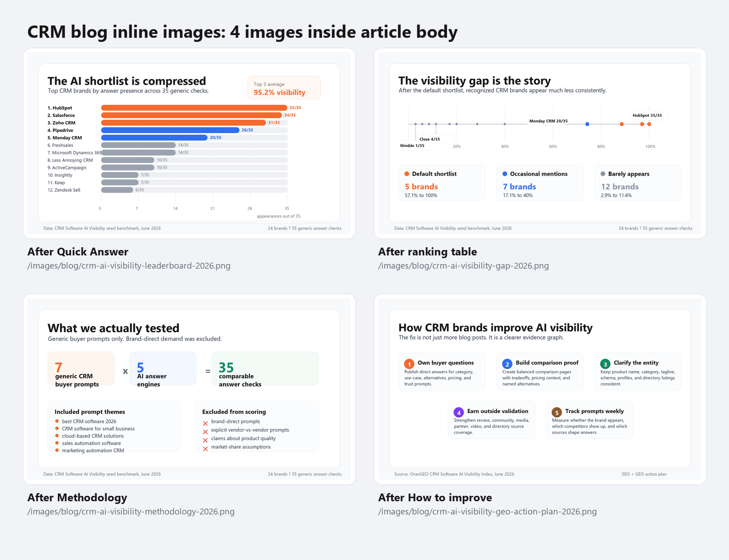Click the red X beside claims about product quality
The width and height of the screenshot is (729, 560).
pos(205,440)
